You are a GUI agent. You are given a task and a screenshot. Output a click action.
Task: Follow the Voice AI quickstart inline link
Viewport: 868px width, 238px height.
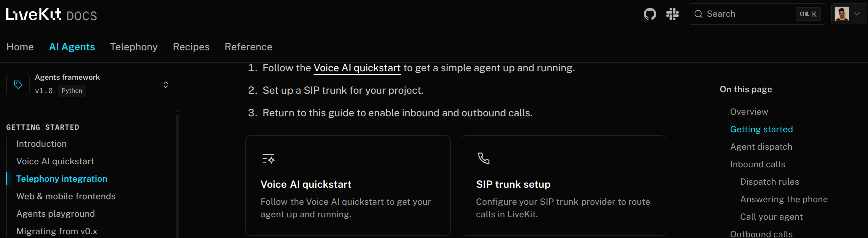[x=357, y=68]
